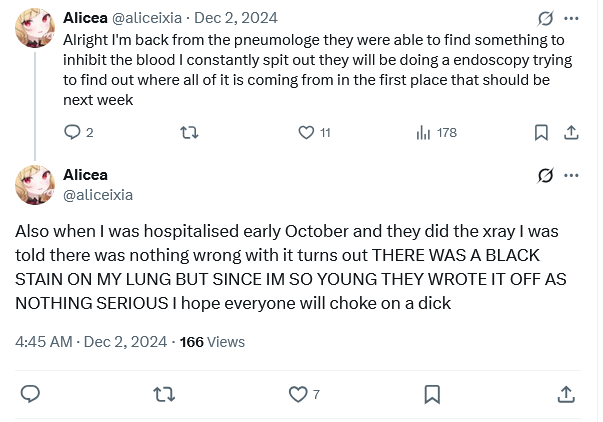Open @aliceixia handle link in second tweet

tap(98, 194)
